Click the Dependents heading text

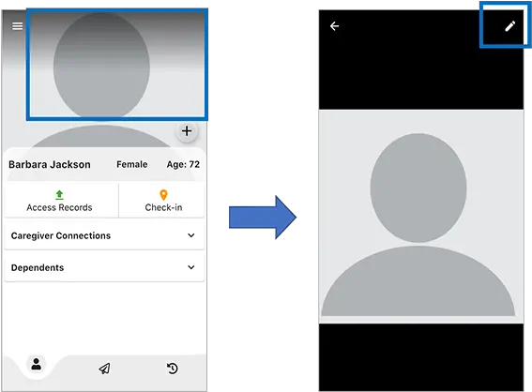click(38, 267)
